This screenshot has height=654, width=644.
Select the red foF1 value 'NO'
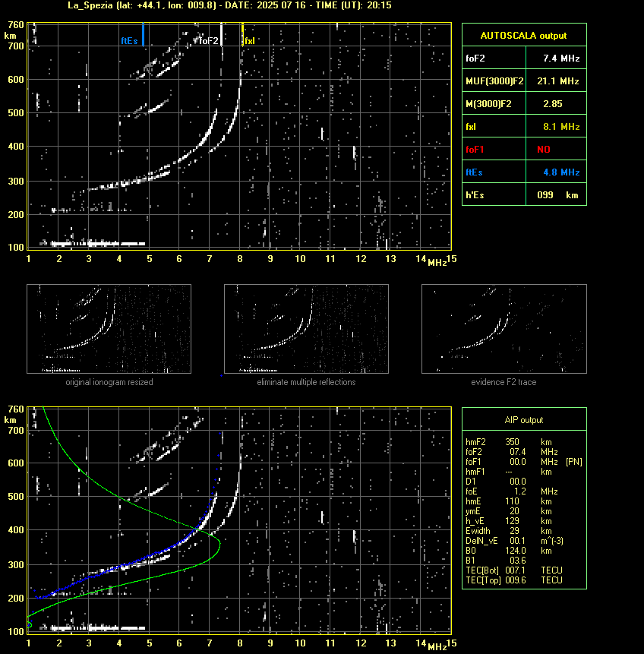(544, 150)
